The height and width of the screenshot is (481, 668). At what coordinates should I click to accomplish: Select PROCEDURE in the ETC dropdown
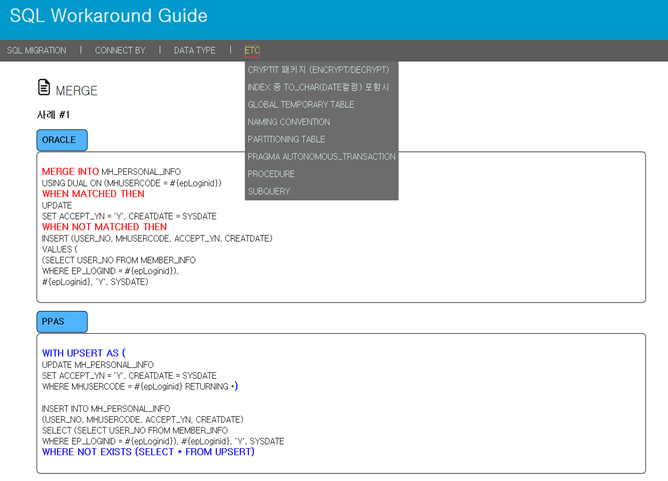click(271, 174)
